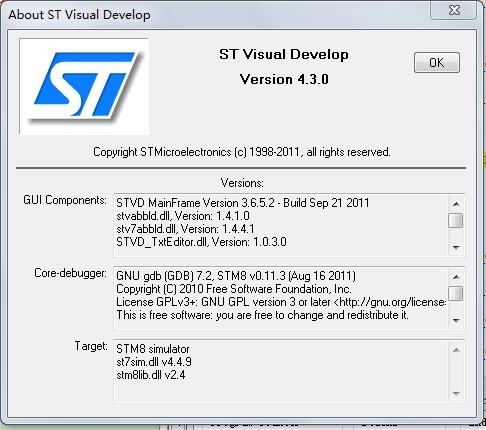Screen dimensions: 486x430
Task: Select 'stvabbld.dll, Version: 1.4.1.0' line
Action: [x=183, y=216]
